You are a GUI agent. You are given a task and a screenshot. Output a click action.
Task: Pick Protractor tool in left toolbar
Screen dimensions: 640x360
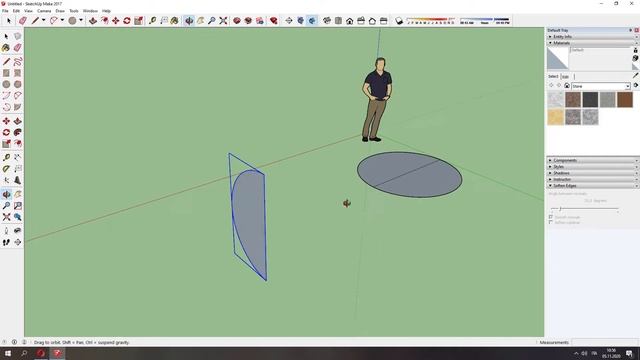(x=6, y=169)
